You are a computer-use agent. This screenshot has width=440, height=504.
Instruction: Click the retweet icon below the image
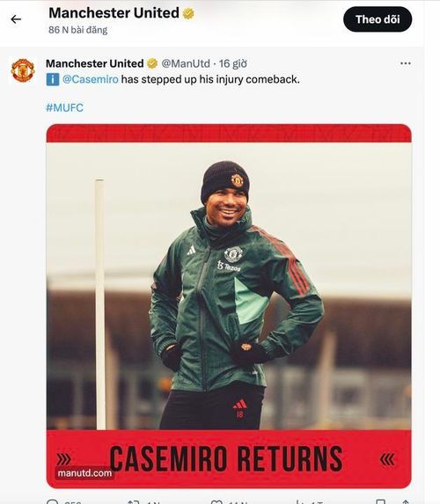tap(134, 502)
